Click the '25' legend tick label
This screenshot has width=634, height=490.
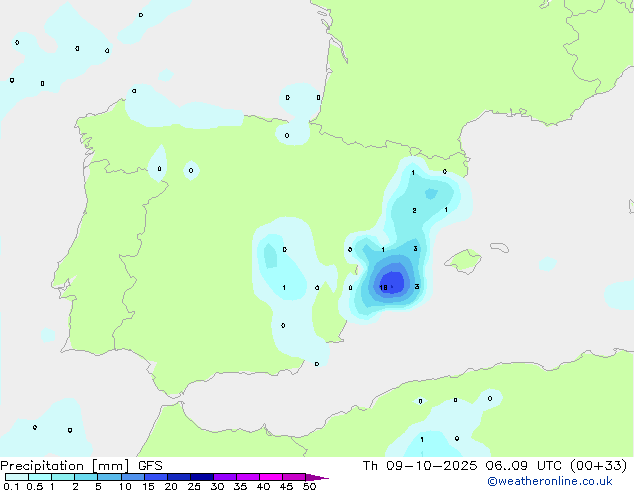pos(194,486)
